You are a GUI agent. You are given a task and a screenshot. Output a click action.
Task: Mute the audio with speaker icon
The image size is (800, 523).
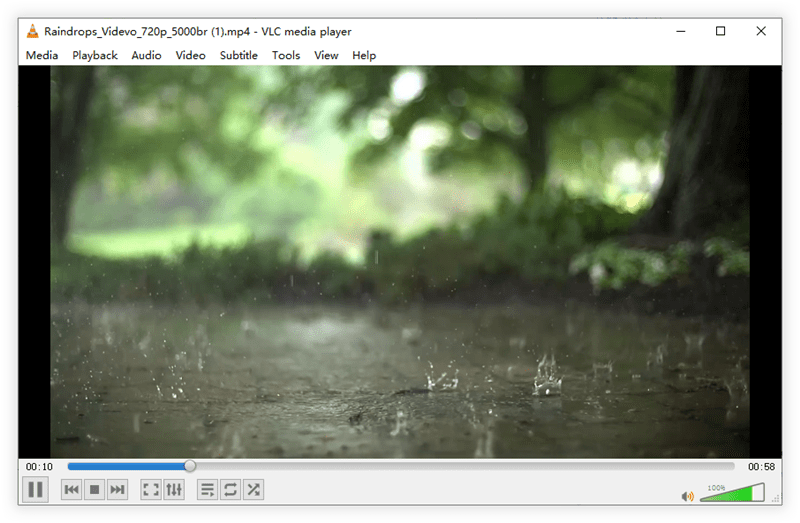tap(687, 496)
